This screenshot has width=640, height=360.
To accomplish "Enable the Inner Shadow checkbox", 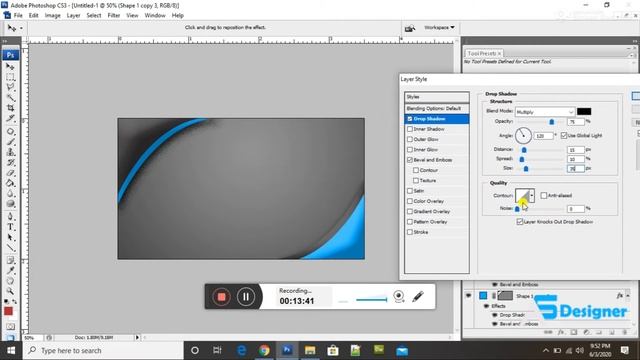I will click(410, 129).
